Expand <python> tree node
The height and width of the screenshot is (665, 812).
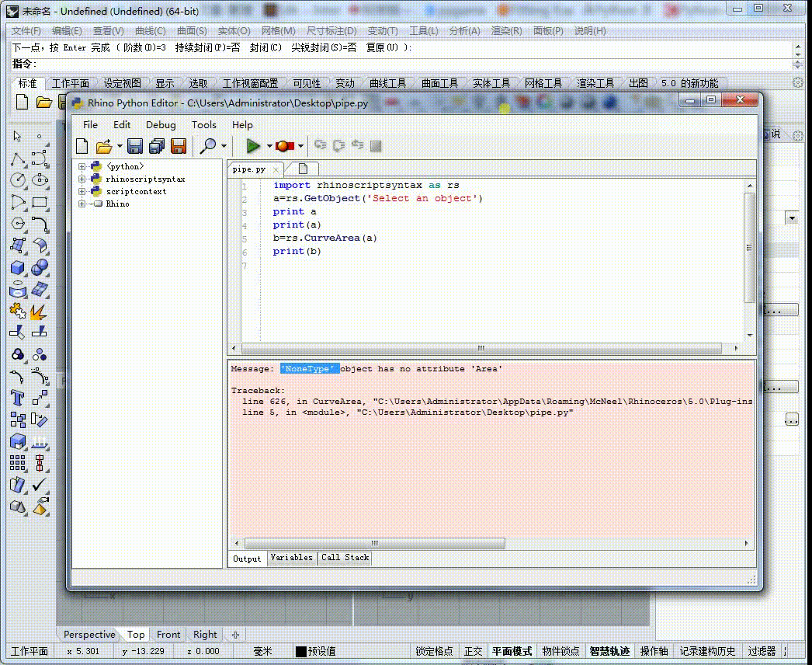pos(82,166)
